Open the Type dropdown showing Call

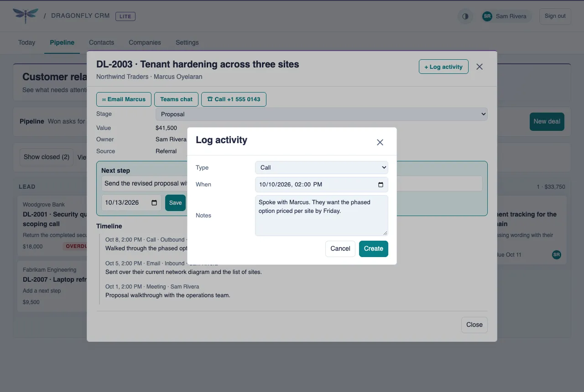[322, 167]
